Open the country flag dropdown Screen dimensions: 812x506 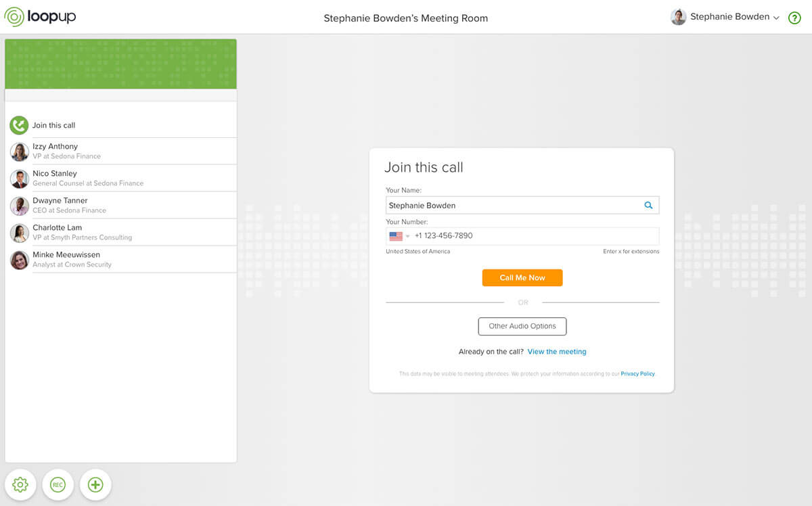399,236
